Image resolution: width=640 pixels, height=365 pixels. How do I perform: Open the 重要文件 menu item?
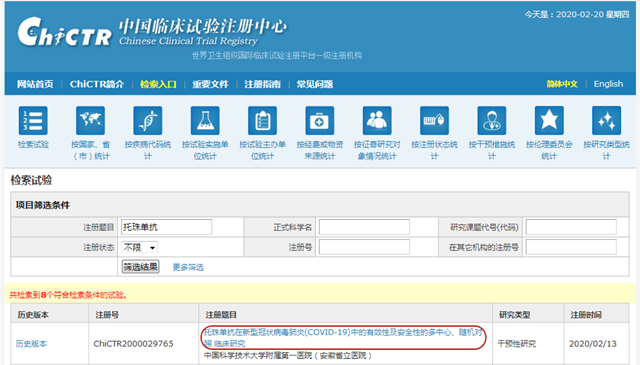coord(210,84)
